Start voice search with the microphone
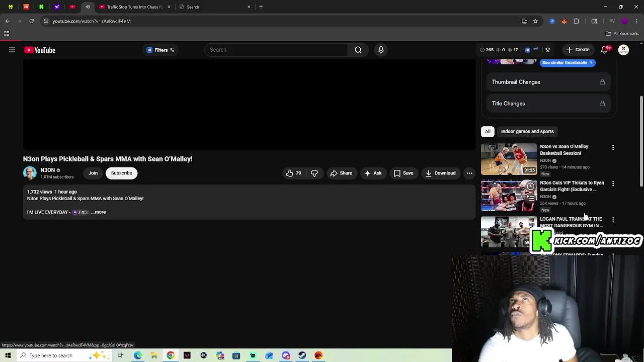The height and width of the screenshot is (362, 644). tap(381, 50)
